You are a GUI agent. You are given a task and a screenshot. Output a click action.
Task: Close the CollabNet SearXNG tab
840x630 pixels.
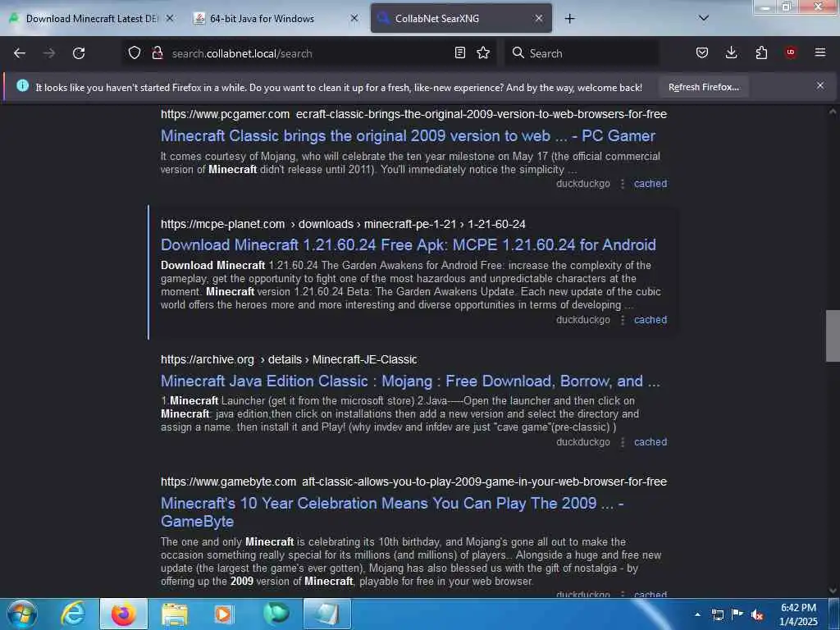pyautogui.click(x=539, y=18)
